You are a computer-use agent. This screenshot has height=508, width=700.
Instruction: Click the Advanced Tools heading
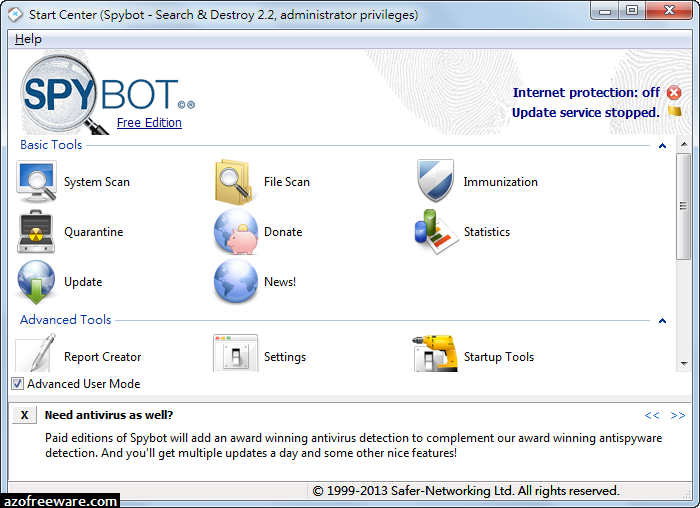coord(65,320)
